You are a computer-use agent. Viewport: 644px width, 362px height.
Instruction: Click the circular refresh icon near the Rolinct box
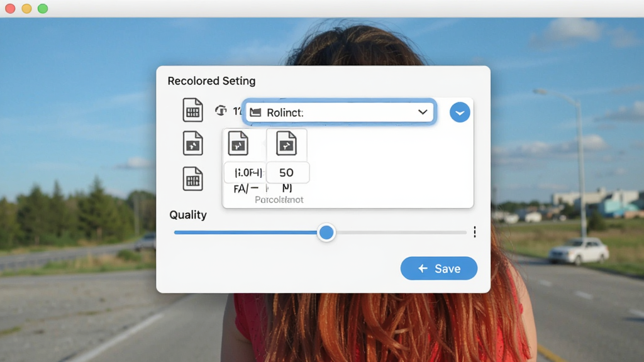tap(221, 111)
